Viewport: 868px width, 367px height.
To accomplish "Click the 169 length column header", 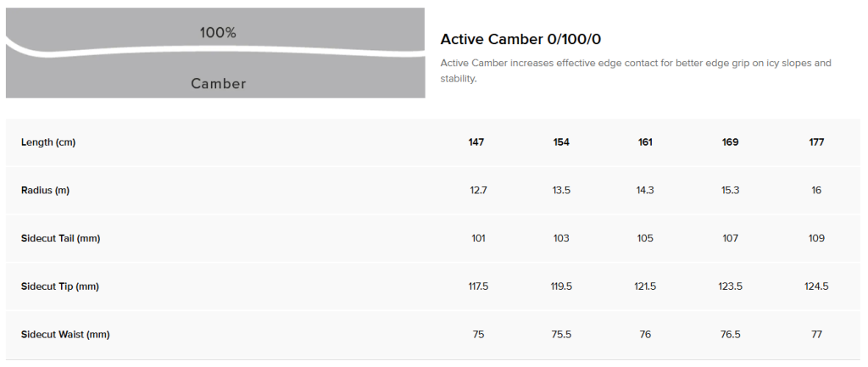I will tap(731, 142).
